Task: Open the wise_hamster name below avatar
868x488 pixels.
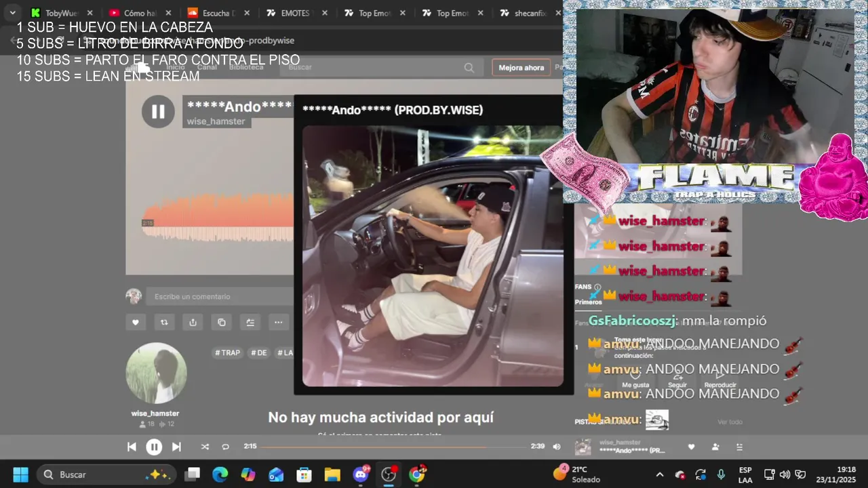Action: click(x=155, y=413)
